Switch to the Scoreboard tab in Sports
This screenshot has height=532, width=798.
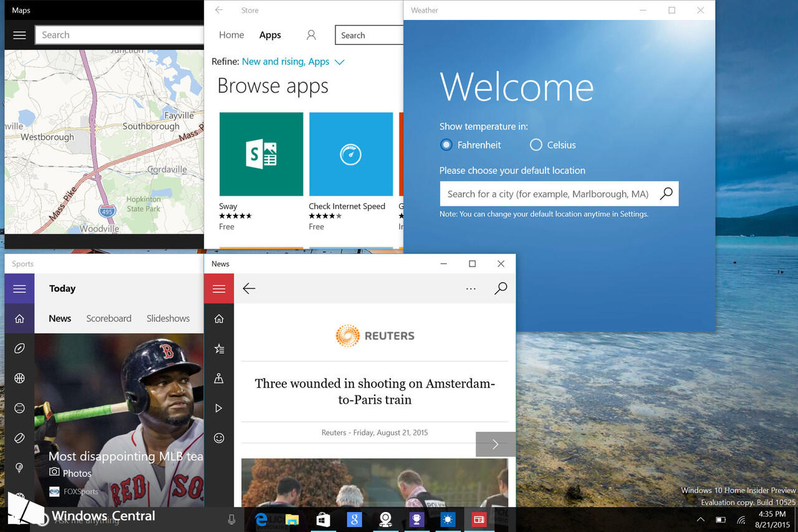pos(108,318)
